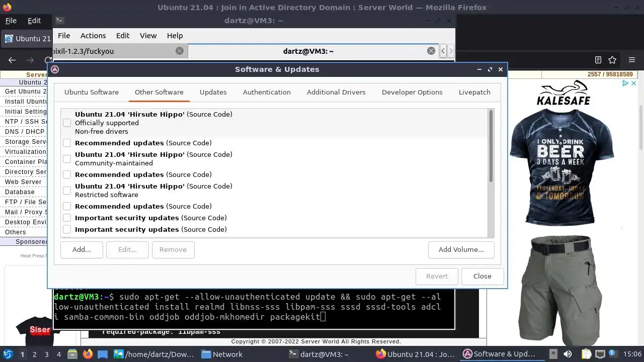644x362 pixels.
Task: Open the LXQt start menu
Action: tap(8, 354)
